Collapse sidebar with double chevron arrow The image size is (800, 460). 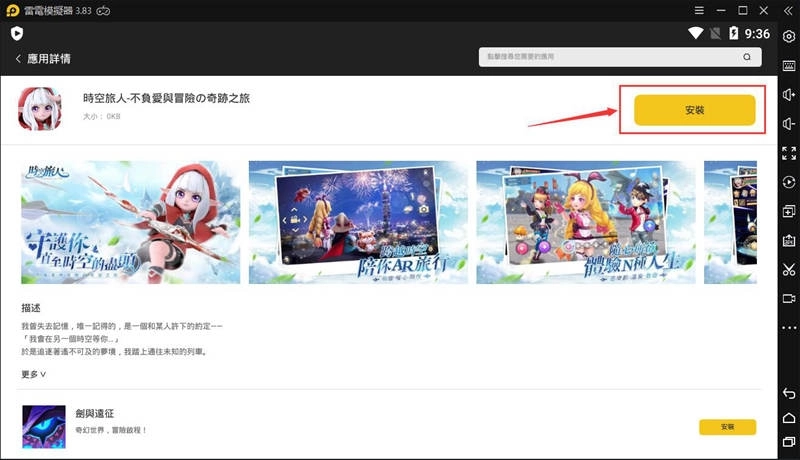pyautogui.click(x=789, y=10)
